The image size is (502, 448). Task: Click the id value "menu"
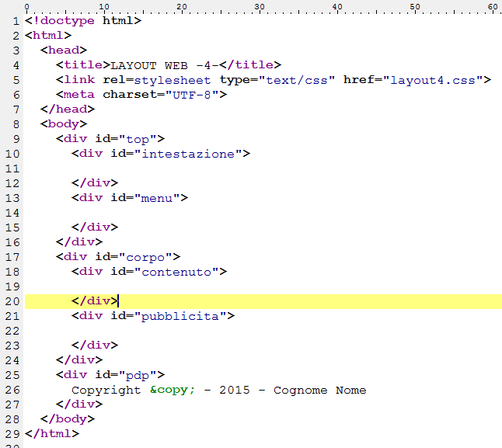(x=160, y=198)
